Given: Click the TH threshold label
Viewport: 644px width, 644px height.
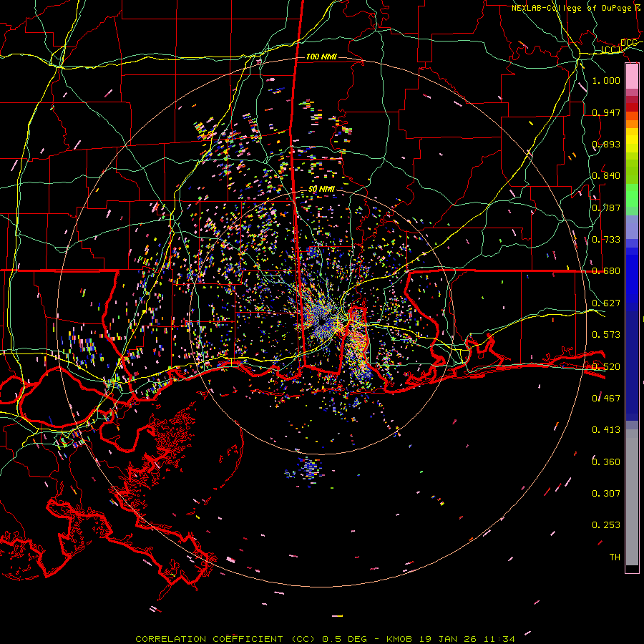Looking at the screenshot, I should pos(615,557).
